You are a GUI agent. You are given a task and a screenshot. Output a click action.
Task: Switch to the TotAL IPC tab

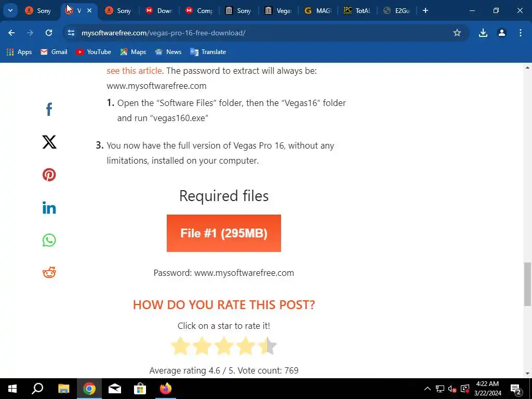tap(358, 10)
